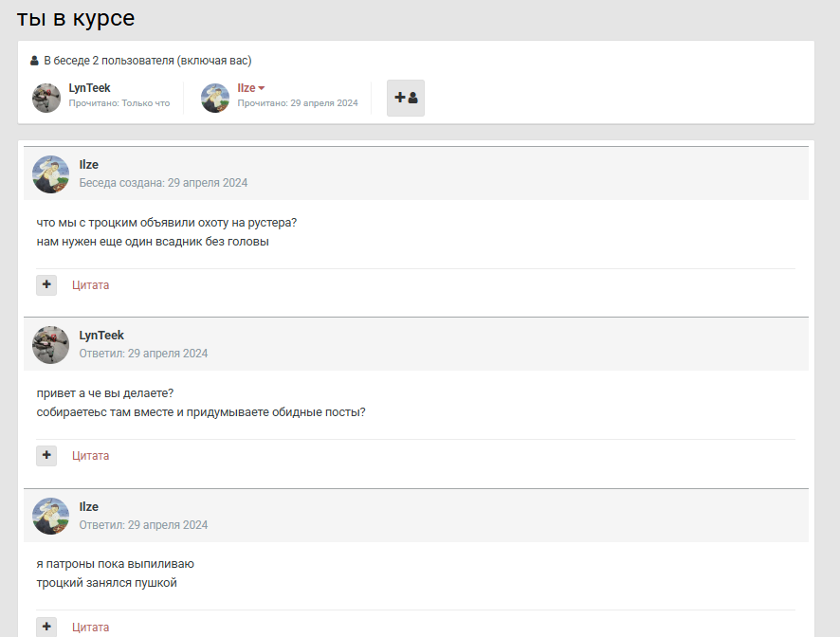This screenshot has height=637, width=840.
Task: Open LynTeek profile from participants list
Action: [89, 88]
